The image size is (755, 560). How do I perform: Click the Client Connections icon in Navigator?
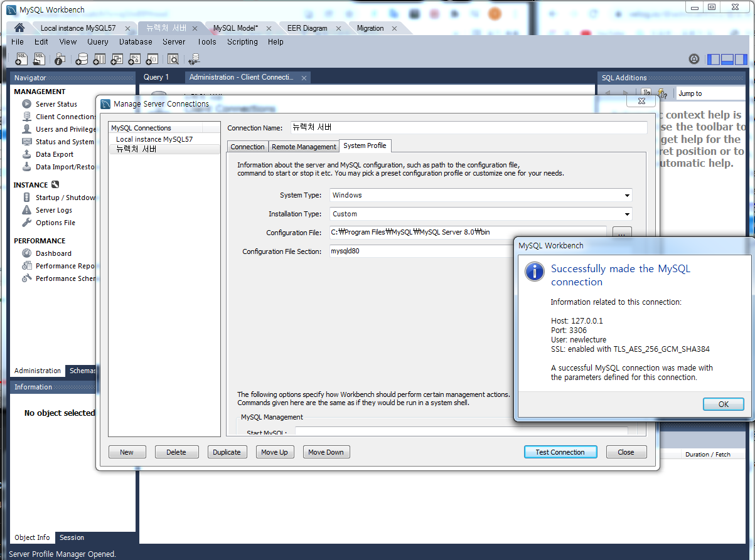pyautogui.click(x=26, y=117)
